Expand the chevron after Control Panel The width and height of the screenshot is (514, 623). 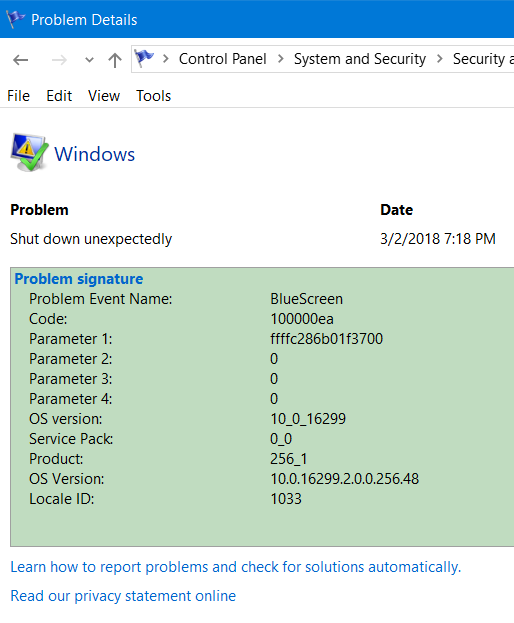tap(281, 59)
